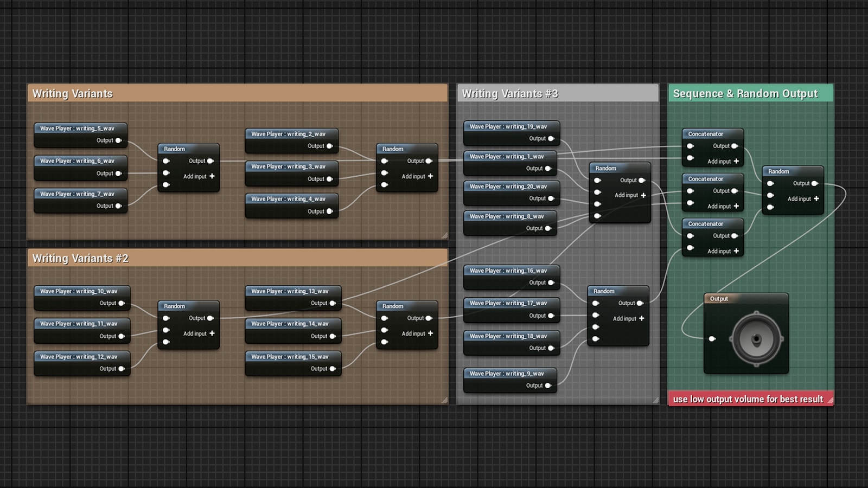Viewport: 868px width, 488px height.
Task: Add input on Random node in Sequence & Random Output
Action: tap(816, 198)
